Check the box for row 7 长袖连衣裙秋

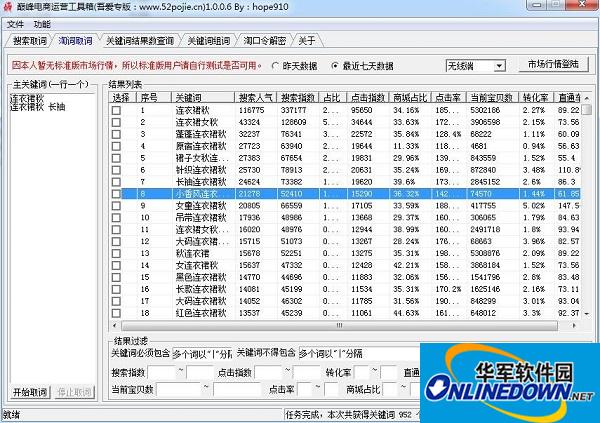pyautogui.click(x=116, y=181)
